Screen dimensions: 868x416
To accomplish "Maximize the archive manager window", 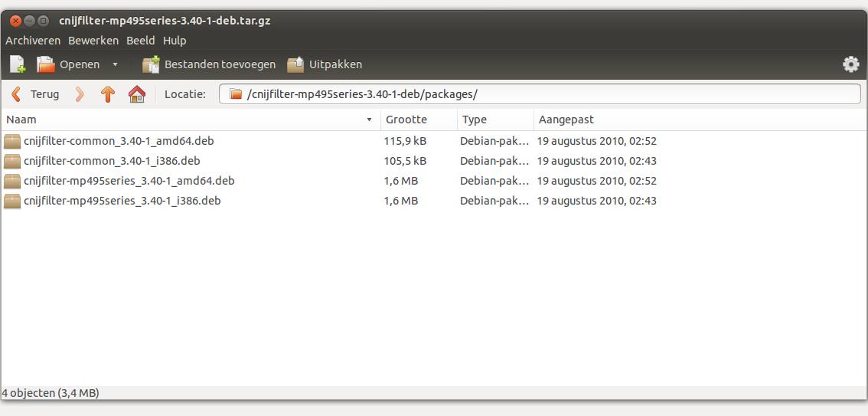I will click(43, 21).
